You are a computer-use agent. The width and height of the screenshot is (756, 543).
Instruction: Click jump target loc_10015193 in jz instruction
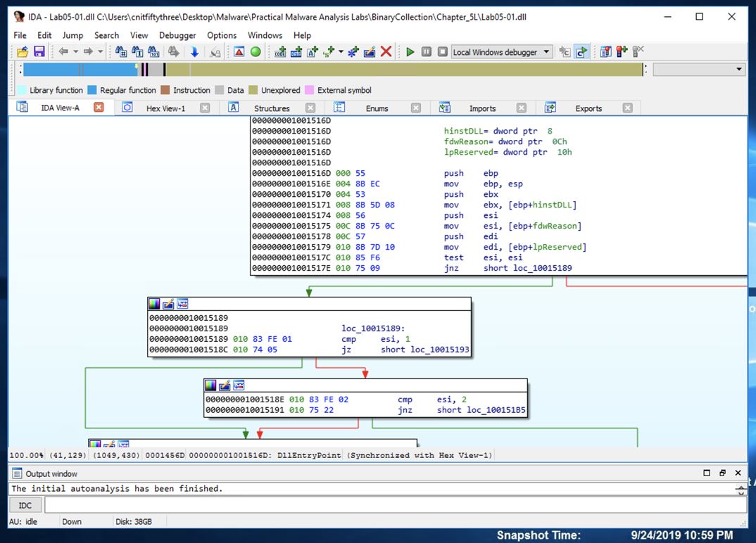click(440, 350)
